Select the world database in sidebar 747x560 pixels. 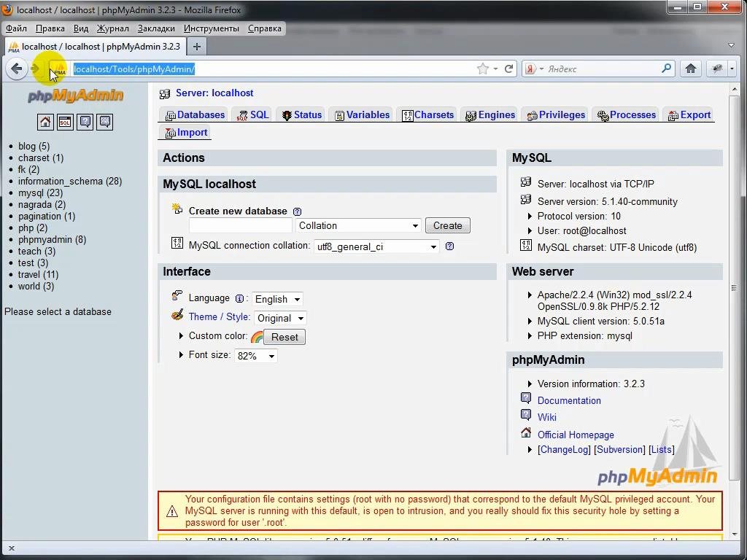click(x=36, y=286)
